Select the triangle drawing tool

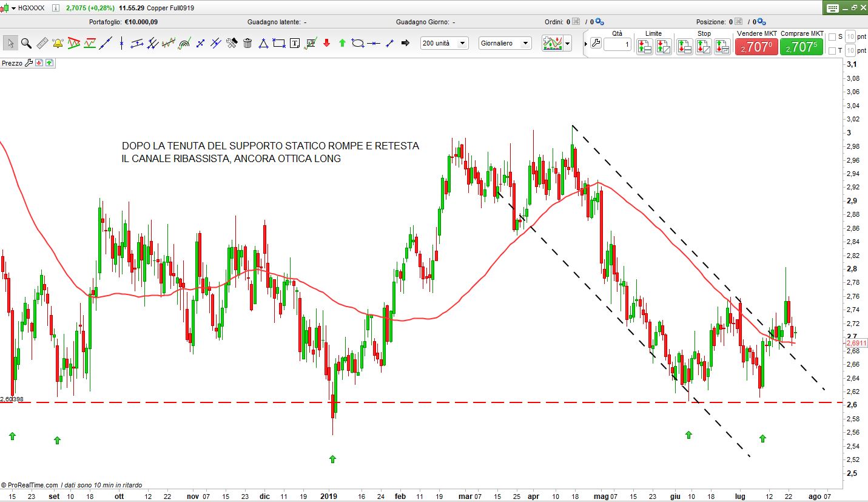pyautogui.click(x=263, y=43)
